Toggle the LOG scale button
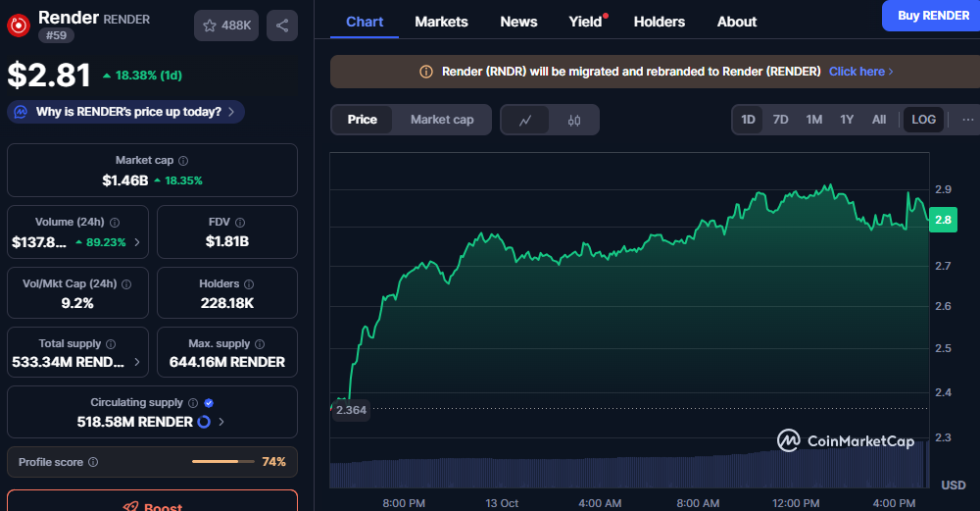Viewport: 980px width, 511px height. (x=923, y=120)
